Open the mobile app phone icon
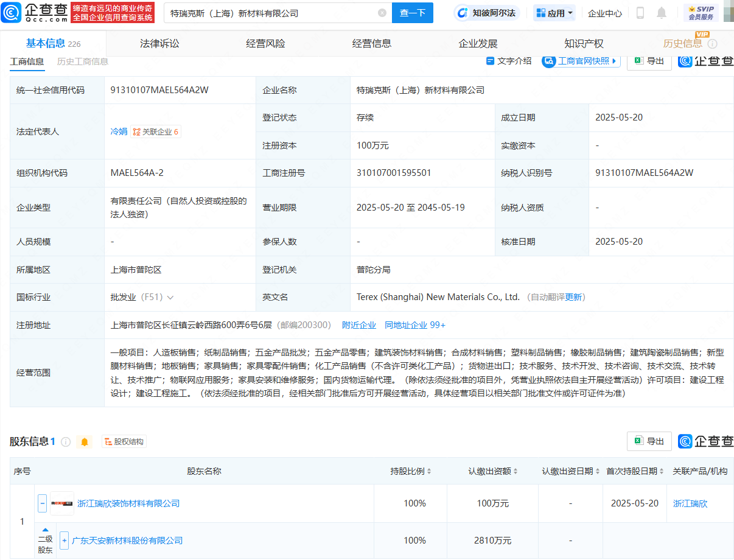This screenshot has width=734, height=560. point(640,13)
